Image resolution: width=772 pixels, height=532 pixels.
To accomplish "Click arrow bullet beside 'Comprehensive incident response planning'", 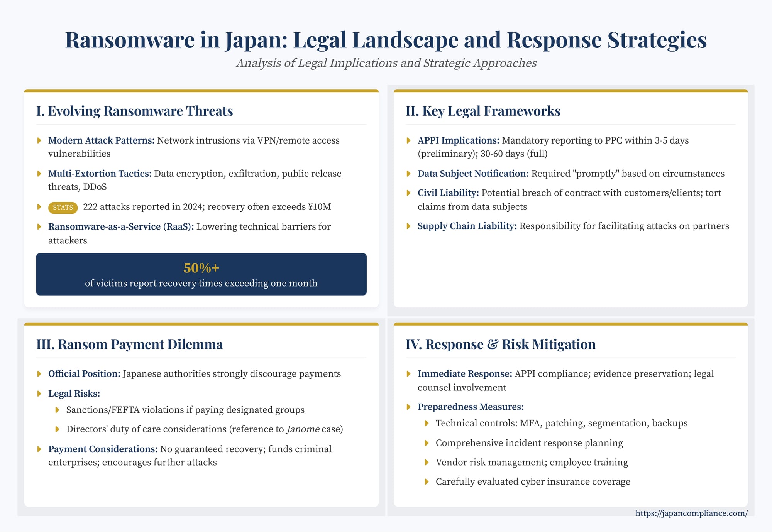I will [x=427, y=443].
